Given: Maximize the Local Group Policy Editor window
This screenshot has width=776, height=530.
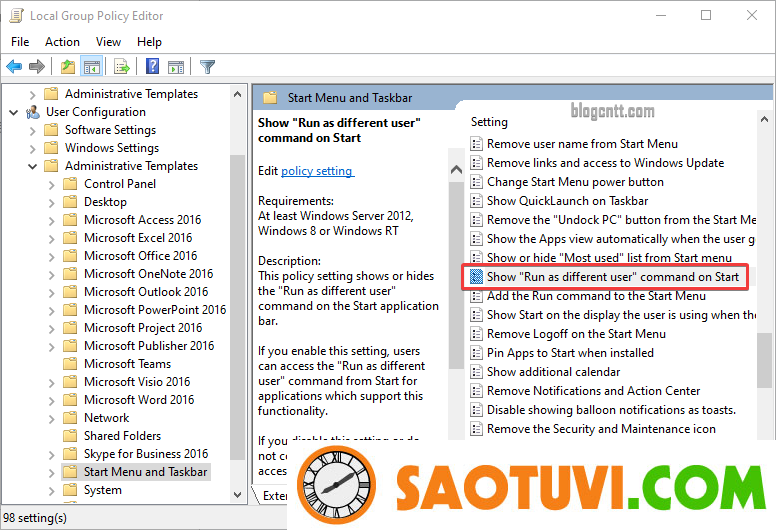Looking at the screenshot, I should tap(706, 15).
